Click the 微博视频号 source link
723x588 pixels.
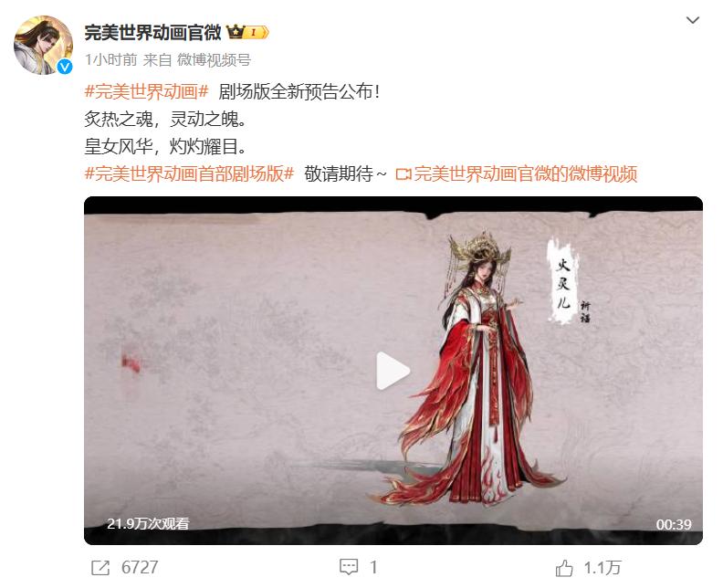[x=214, y=60]
